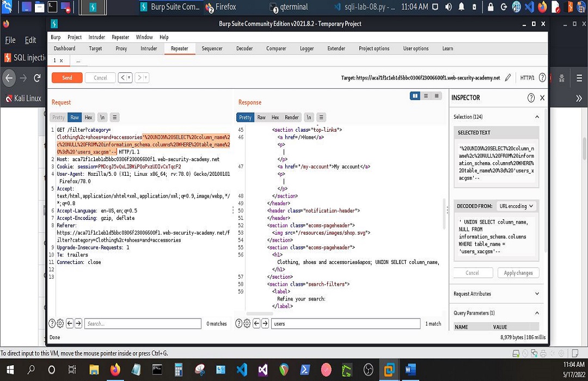Send the request in Repeater

coord(67,78)
